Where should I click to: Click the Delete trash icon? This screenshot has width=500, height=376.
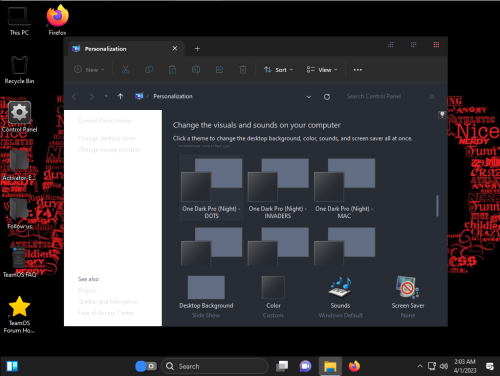point(243,70)
